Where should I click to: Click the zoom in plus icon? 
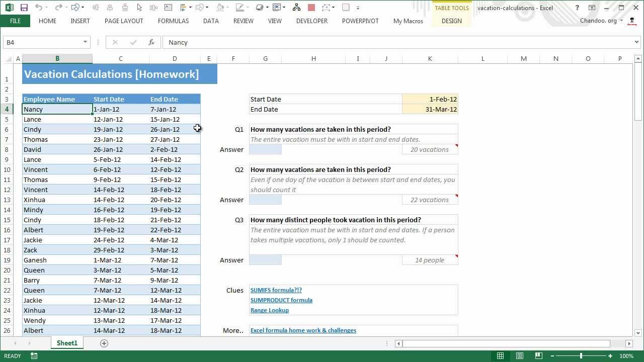[610, 356]
